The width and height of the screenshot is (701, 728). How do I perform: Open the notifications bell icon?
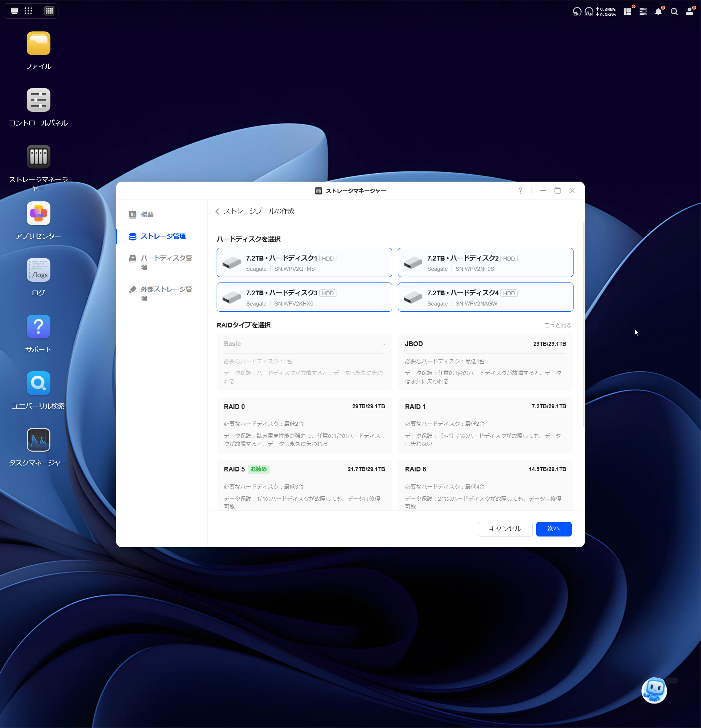658,12
